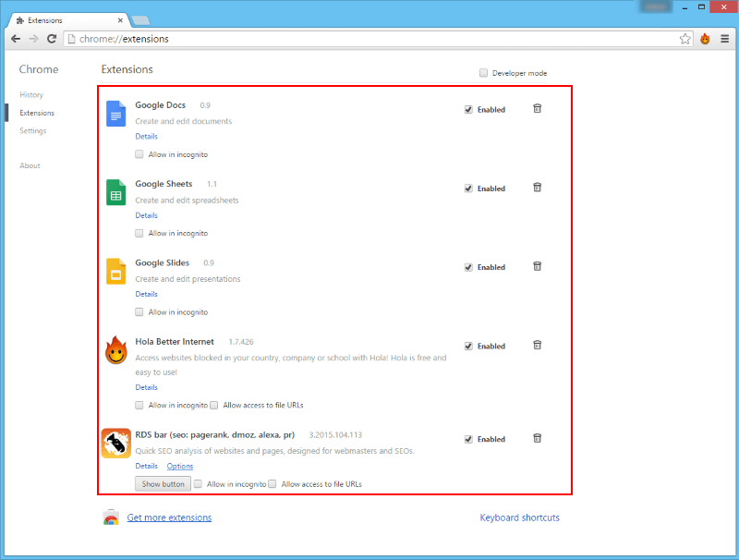Viewport: 739px width, 560px height.
Task: Click inside the address bar
Action: tap(277, 39)
